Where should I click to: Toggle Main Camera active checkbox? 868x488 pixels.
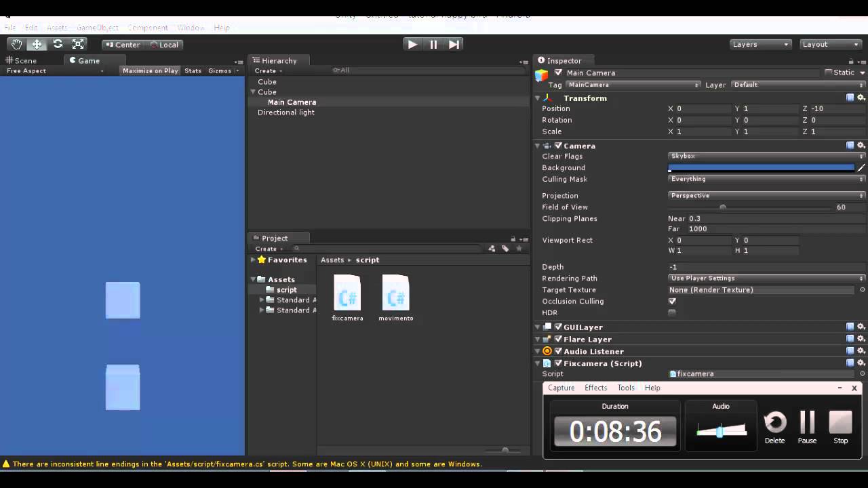[x=558, y=73]
